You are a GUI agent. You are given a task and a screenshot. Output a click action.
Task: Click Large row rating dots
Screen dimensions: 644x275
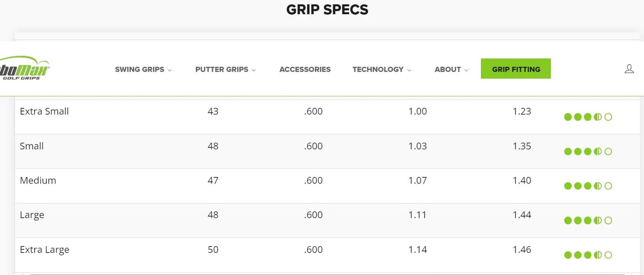pos(588,221)
